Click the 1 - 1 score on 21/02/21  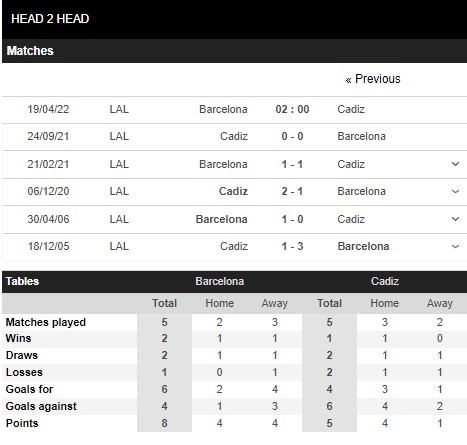[x=292, y=164]
